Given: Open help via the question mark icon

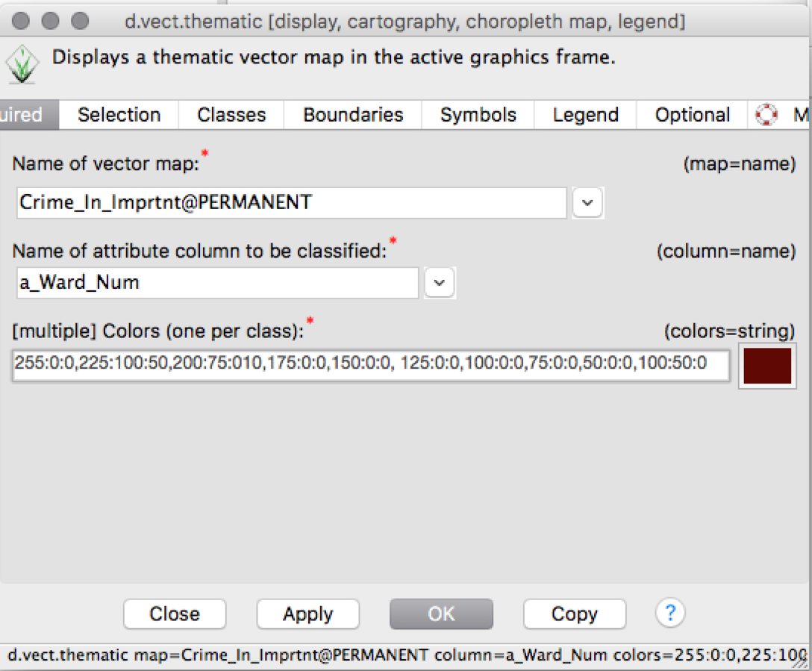Looking at the screenshot, I should 670,614.
